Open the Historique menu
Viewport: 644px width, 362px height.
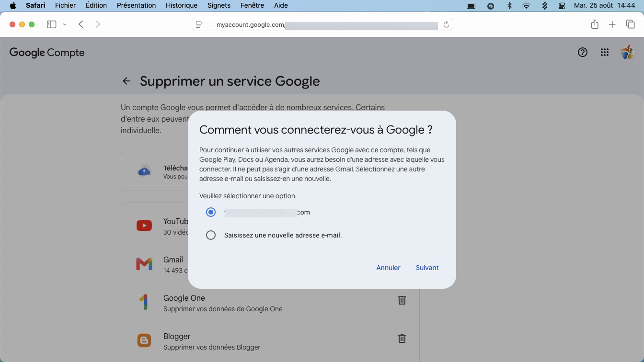182,5
